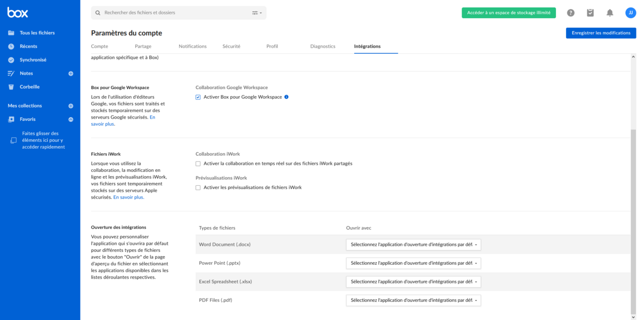Open the help question mark icon
This screenshot has height=320, width=644.
pyautogui.click(x=570, y=13)
